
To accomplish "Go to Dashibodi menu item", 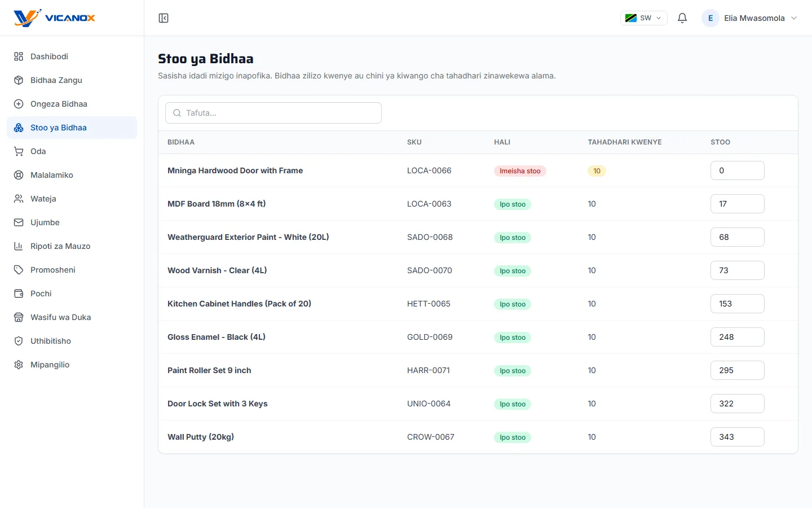I will (72, 56).
